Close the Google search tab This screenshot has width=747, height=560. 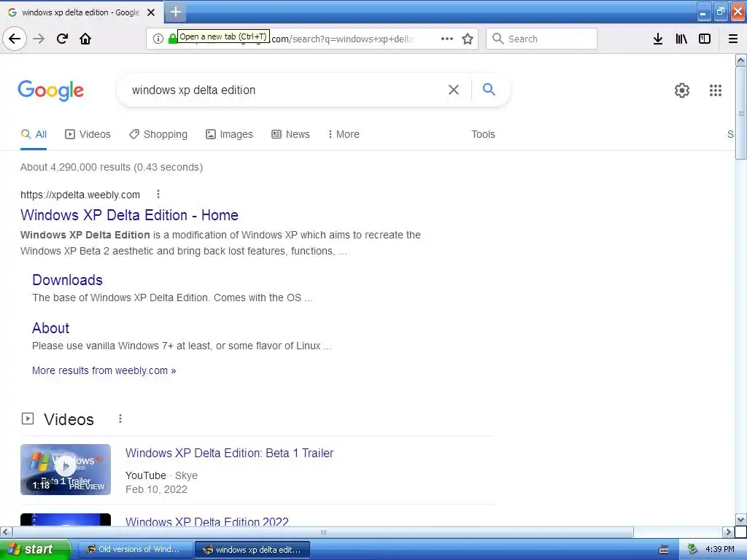(151, 12)
